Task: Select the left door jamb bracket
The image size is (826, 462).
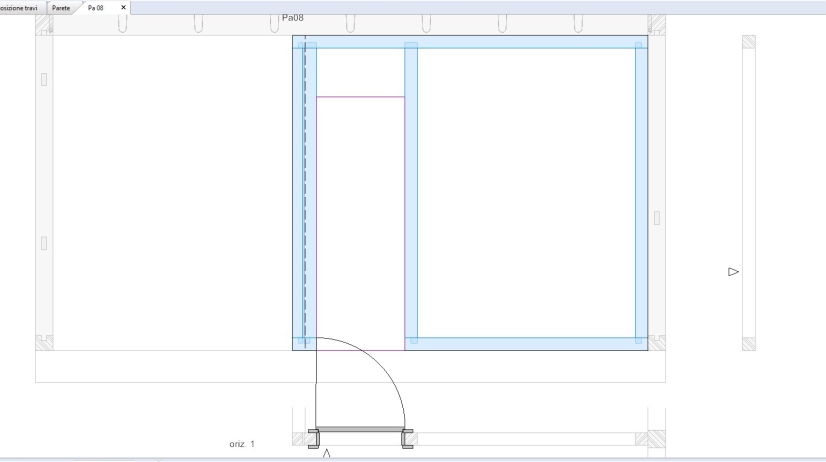Action: [312, 438]
